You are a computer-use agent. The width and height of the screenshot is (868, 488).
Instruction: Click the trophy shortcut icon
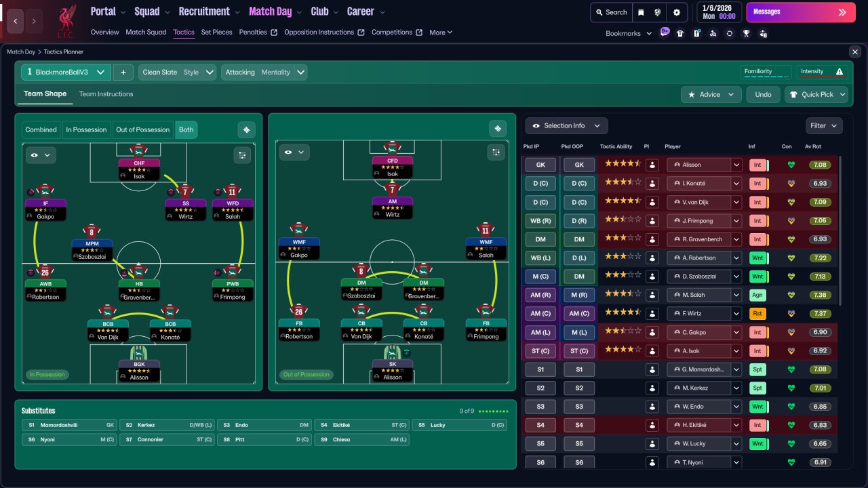point(746,33)
